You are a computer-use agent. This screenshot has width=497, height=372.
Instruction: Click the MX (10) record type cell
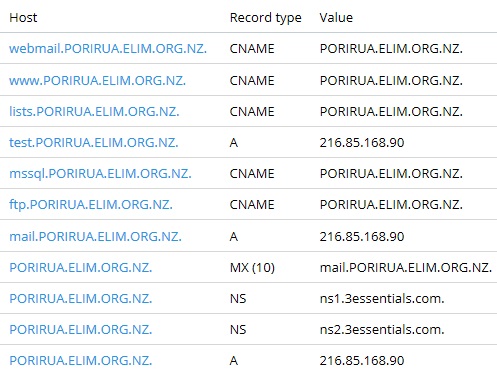pyautogui.click(x=252, y=268)
